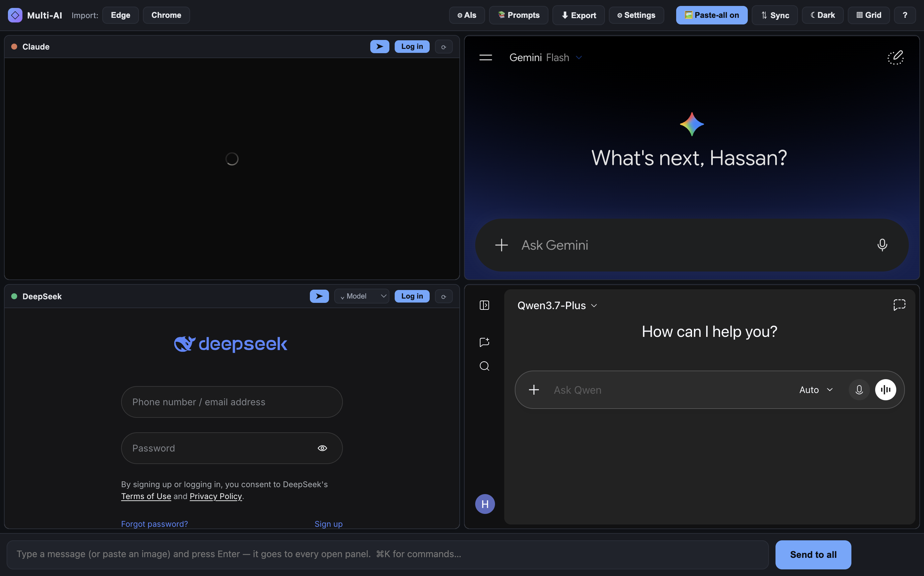Screen dimensions: 924x576
Task: Start a new Gemini chat pencil icon
Action: tap(896, 57)
